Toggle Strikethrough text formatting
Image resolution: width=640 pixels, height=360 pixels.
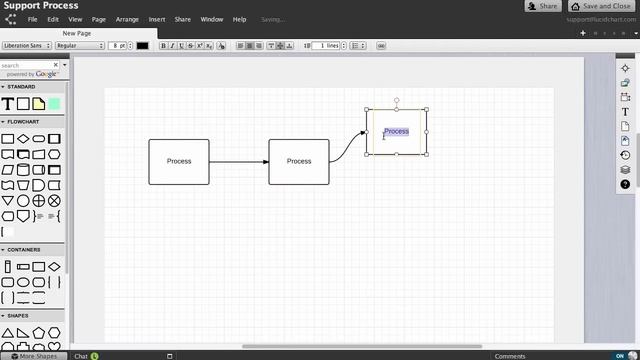click(x=190, y=46)
